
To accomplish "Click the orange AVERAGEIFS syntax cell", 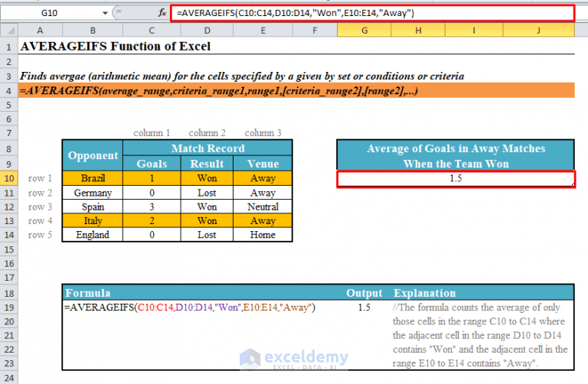I will coord(296,91).
